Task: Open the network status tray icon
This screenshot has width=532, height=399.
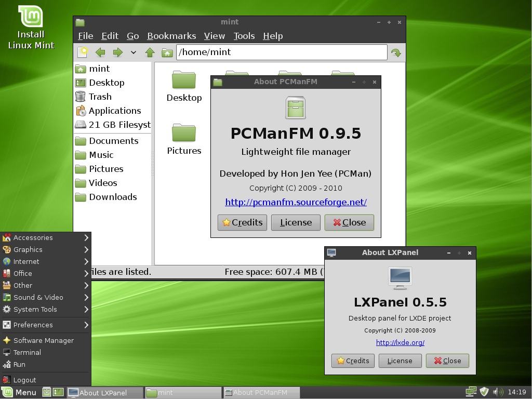Action: click(x=471, y=391)
